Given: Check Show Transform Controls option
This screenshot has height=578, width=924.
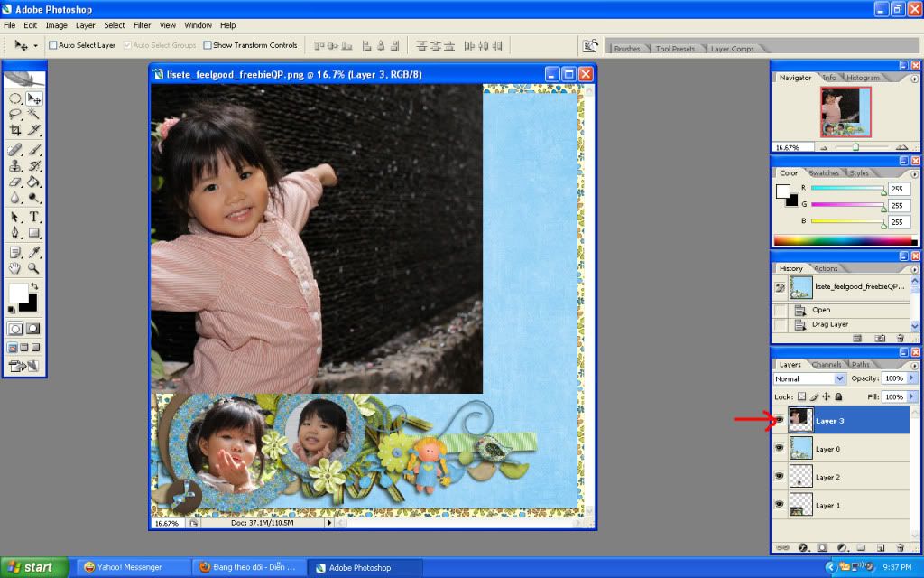Looking at the screenshot, I should (x=208, y=45).
